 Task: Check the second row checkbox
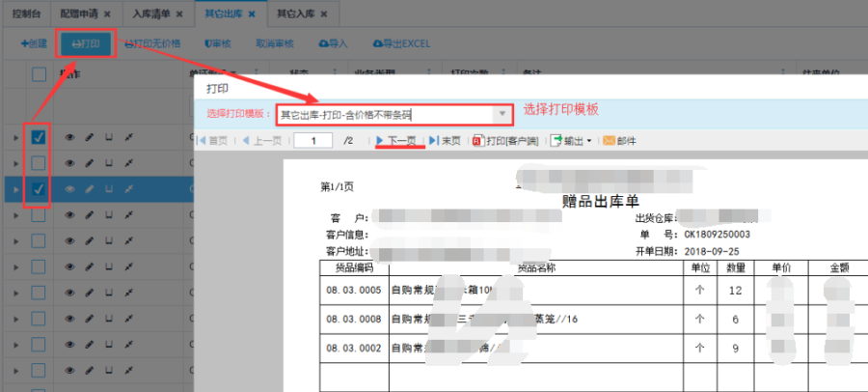tap(39, 163)
